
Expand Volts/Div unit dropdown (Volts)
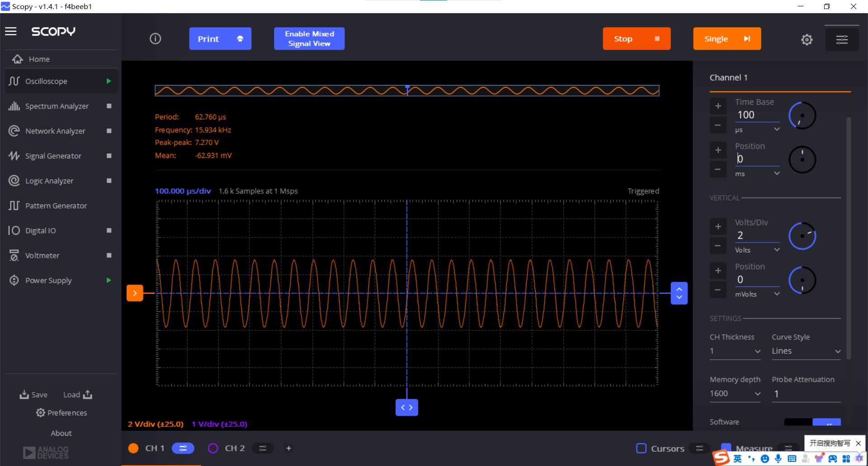click(x=757, y=250)
